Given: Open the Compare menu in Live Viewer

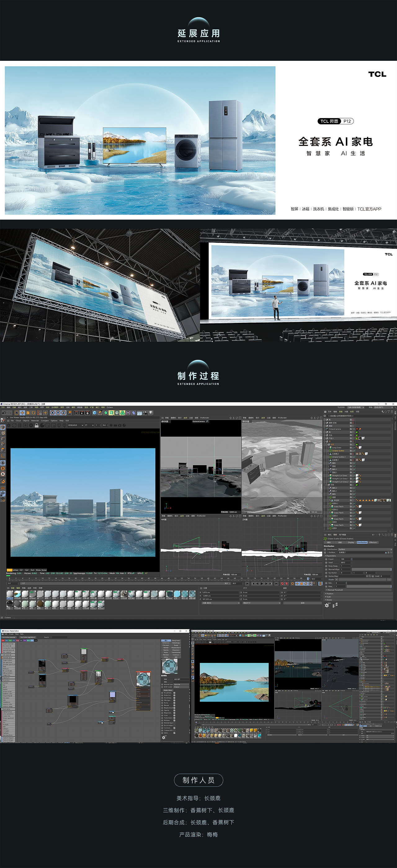Looking at the screenshot, I should pos(45,421).
